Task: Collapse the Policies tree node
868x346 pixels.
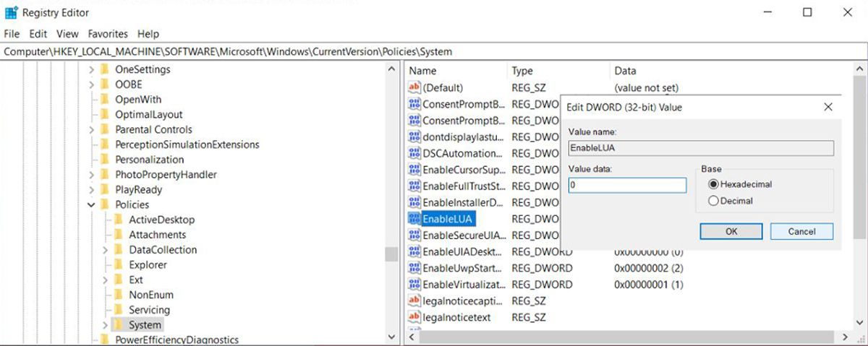Action: (x=91, y=204)
